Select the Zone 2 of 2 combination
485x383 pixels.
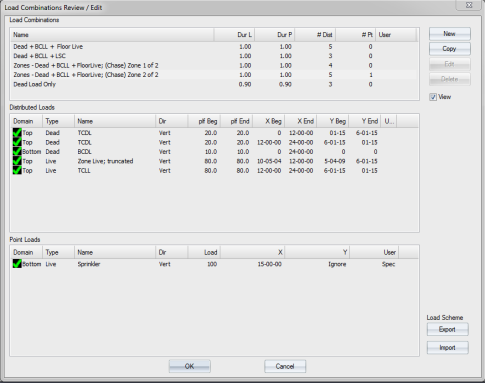point(214,75)
